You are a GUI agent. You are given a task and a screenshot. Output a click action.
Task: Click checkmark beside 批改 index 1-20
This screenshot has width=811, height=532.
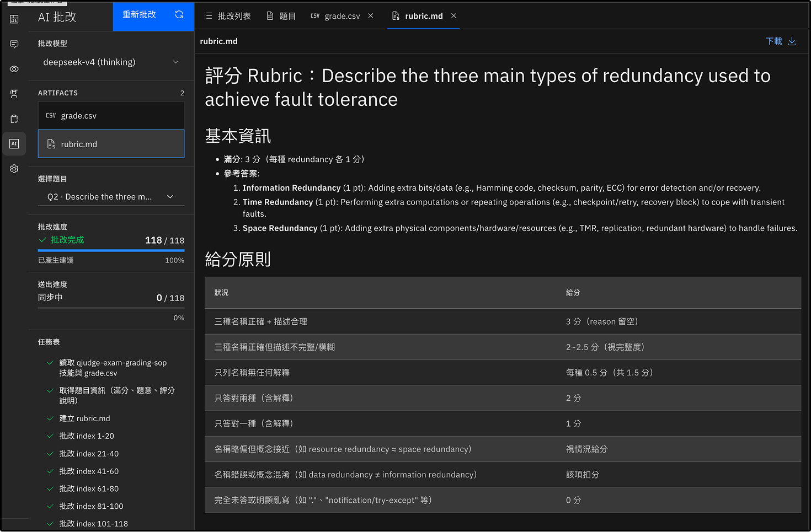click(50, 436)
